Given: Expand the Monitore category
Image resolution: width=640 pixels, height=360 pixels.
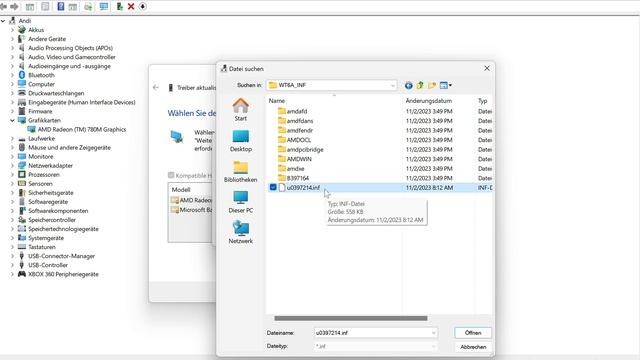Looking at the screenshot, I should [x=12, y=156].
